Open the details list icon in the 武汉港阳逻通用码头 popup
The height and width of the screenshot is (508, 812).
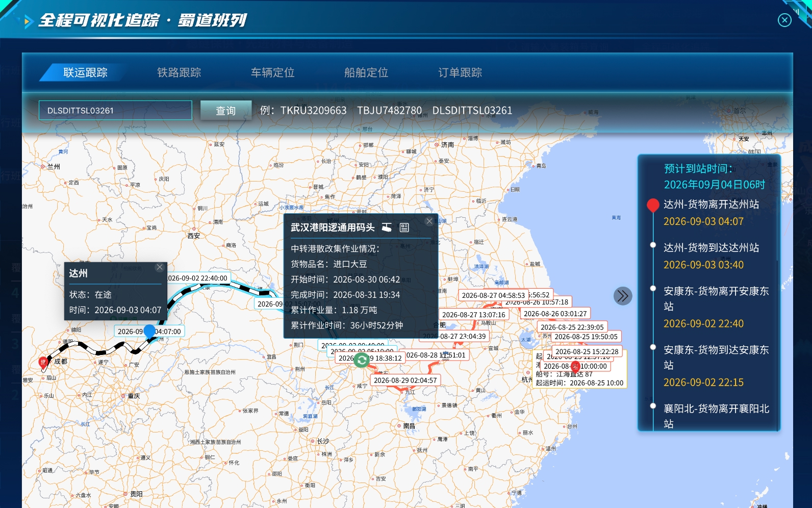coord(404,227)
